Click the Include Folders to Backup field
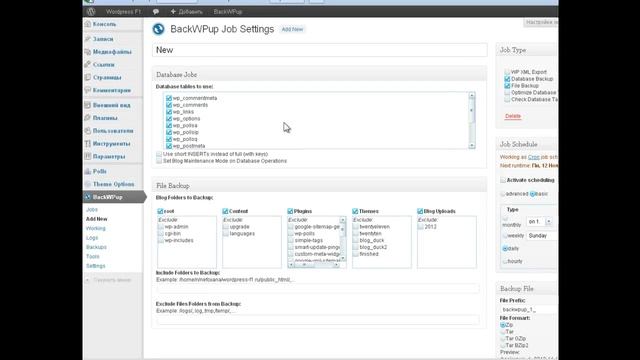The width and height of the screenshot is (640, 360). click(318, 289)
